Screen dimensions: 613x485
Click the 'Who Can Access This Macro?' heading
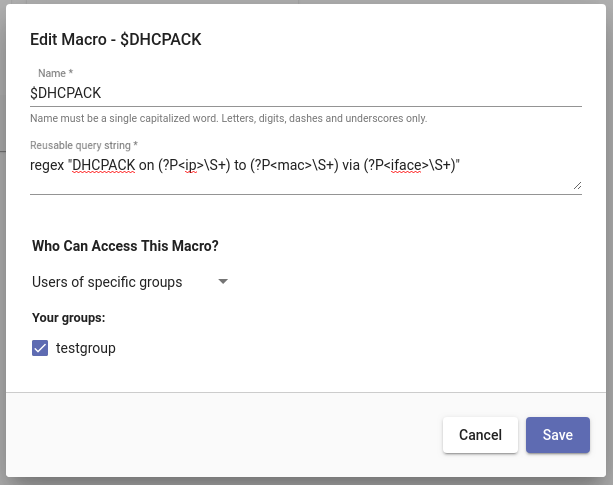[x=125, y=246]
